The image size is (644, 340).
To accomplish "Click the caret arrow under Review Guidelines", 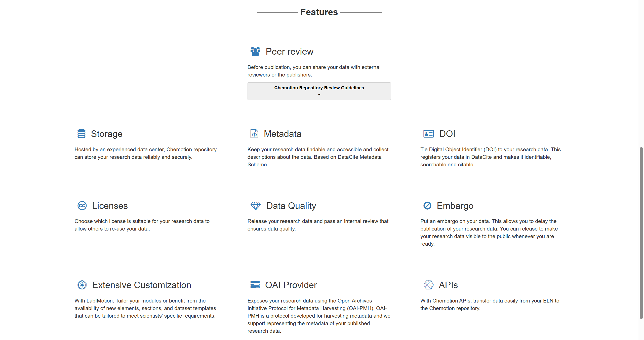I will coord(319,95).
